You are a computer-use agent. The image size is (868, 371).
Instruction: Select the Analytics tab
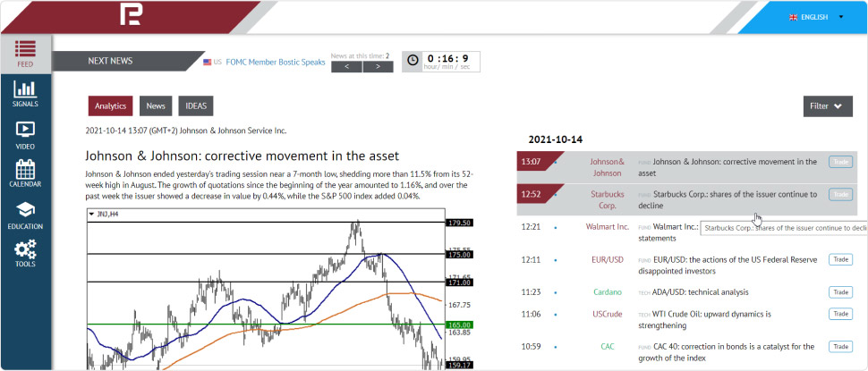click(x=110, y=106)
